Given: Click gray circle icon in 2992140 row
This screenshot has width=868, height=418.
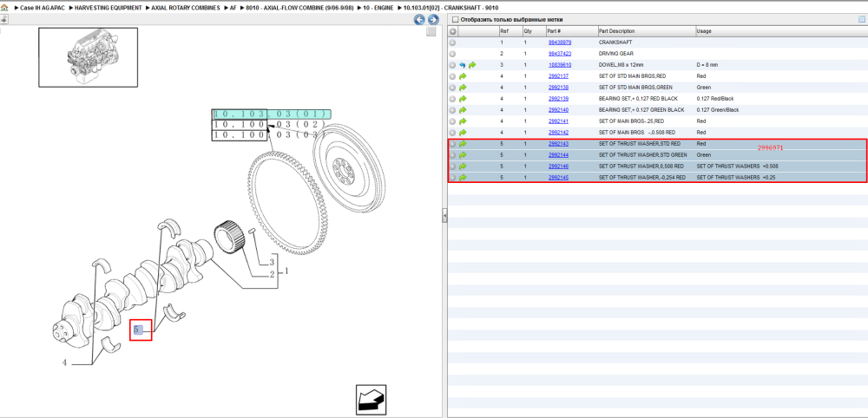Looking at the screenshot, I should [x=452, y=110].
